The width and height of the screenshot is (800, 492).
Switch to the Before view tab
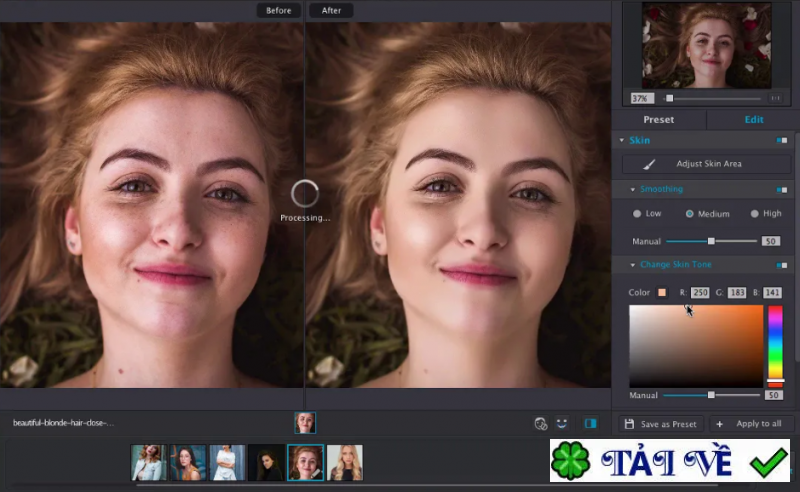click(x=279, y=11)
